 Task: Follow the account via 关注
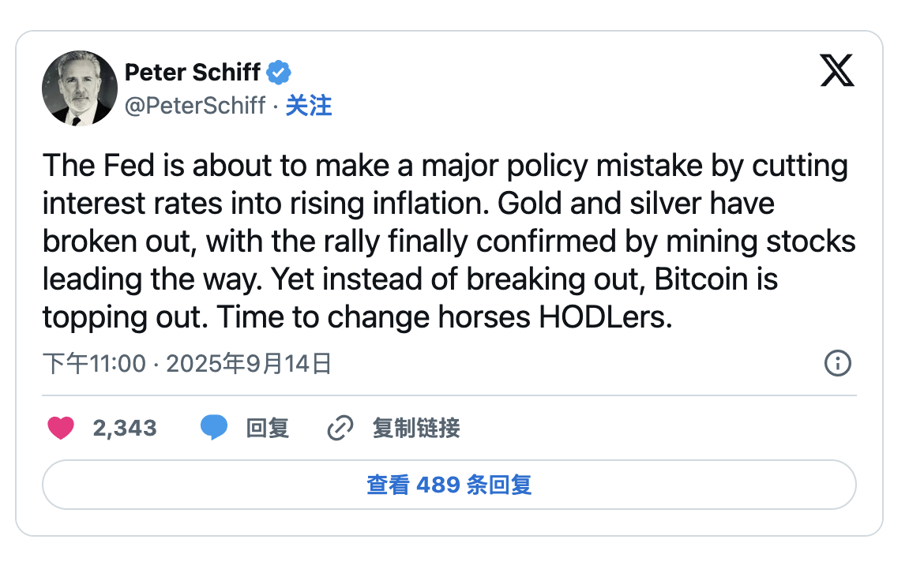tap(309, 106)
